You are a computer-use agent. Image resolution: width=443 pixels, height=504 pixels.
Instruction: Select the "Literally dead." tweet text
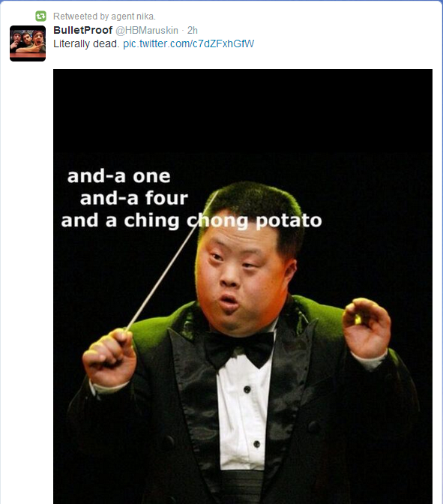click(86, 43)
